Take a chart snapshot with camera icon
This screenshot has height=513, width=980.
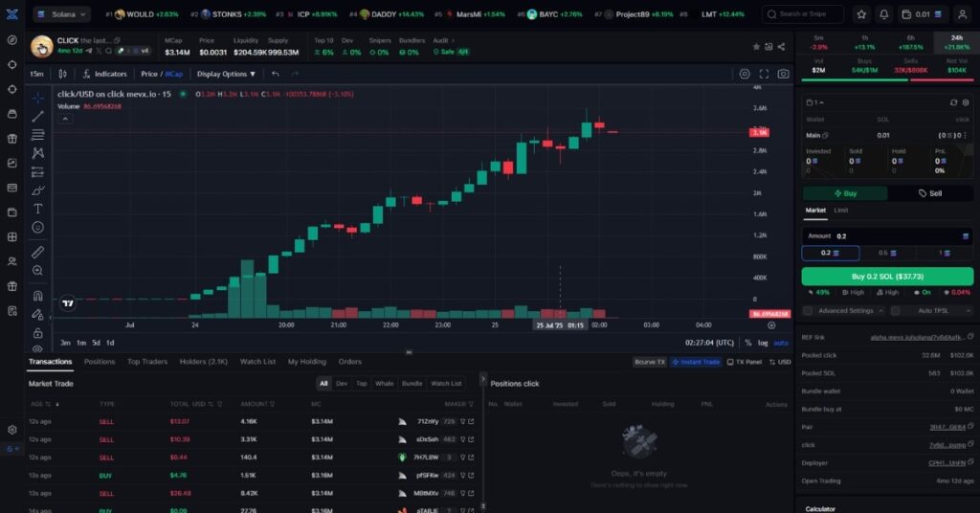click(783, 74)
